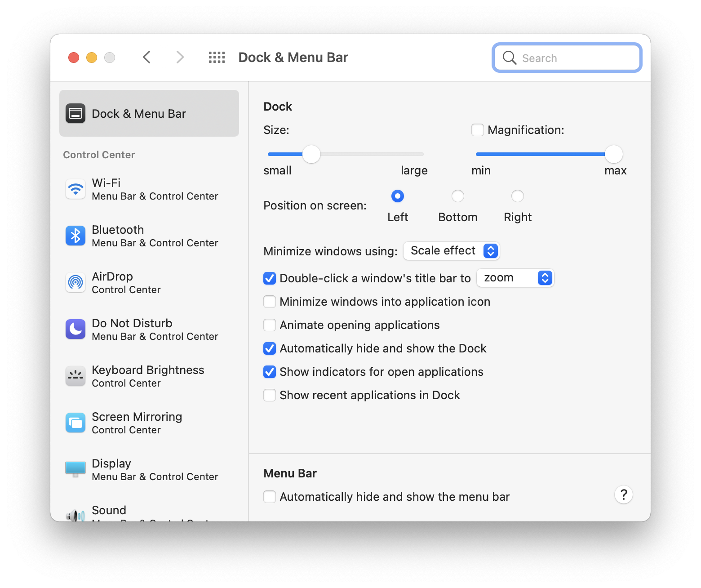701x588 pixels.
Task: Enable Magnification checkbox
Action: coord(477,129)
